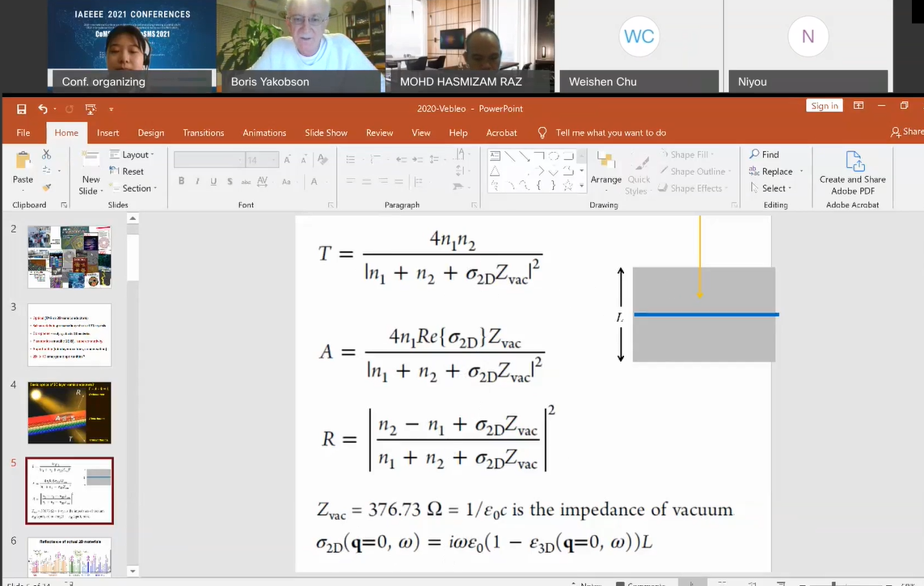This screenshot has width=924, height=586.
Task: Select slide 3 thumbnail with red bullet text
Action: coord(70,335)
